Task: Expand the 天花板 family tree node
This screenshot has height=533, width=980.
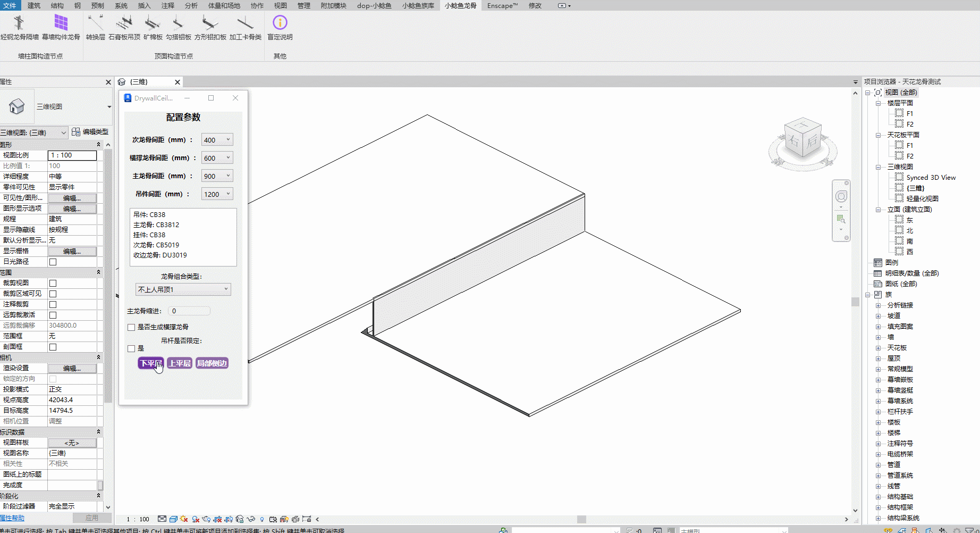Action: click(x=878, y=348)
